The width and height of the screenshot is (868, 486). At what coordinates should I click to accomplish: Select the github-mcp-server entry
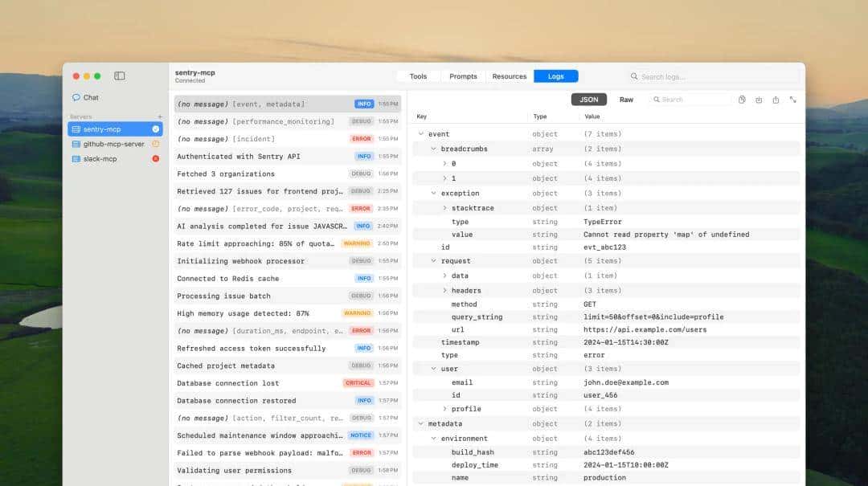[113, 144]
